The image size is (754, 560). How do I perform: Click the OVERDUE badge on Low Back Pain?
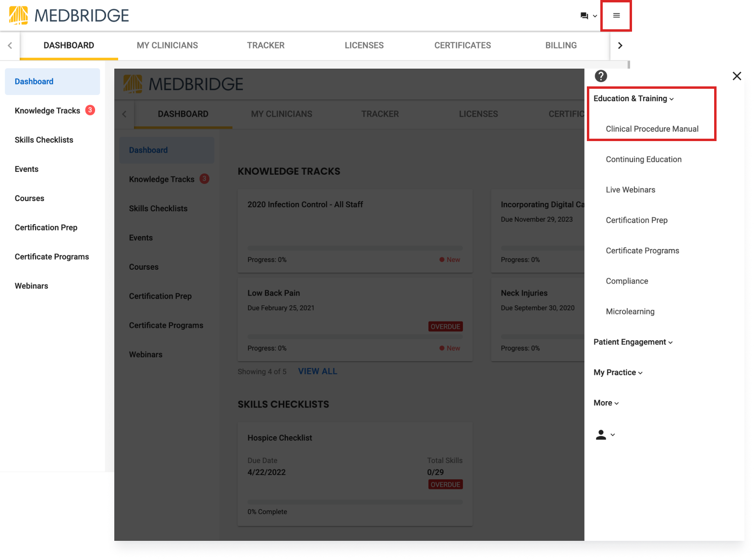coord(445,327)
